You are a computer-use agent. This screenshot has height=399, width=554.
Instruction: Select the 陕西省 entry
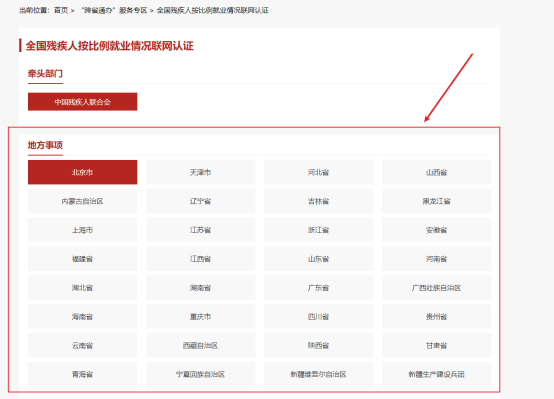(x=318, y=345)
